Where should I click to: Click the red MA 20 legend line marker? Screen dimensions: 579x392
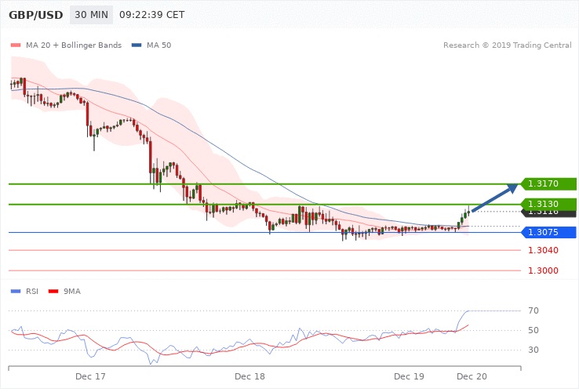[14, 45]
